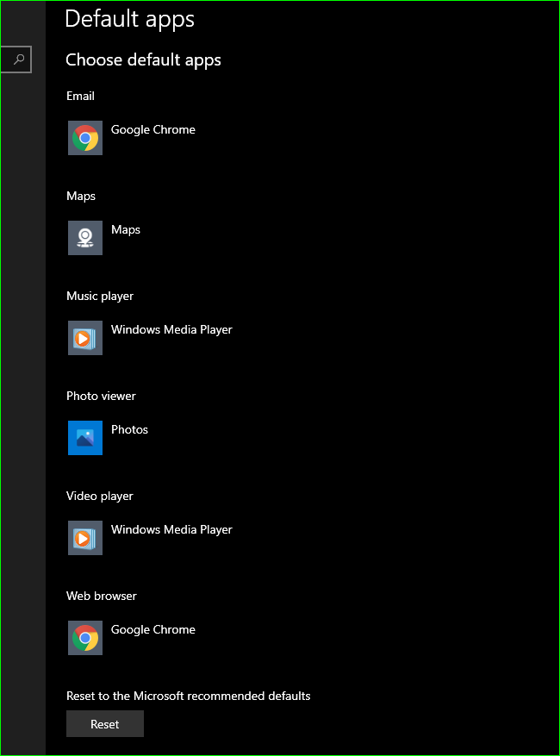This screenshot has width=560, height=756.
Task: Choose Windows Media Player text under Music player
Action: click(x=171, y=330)
